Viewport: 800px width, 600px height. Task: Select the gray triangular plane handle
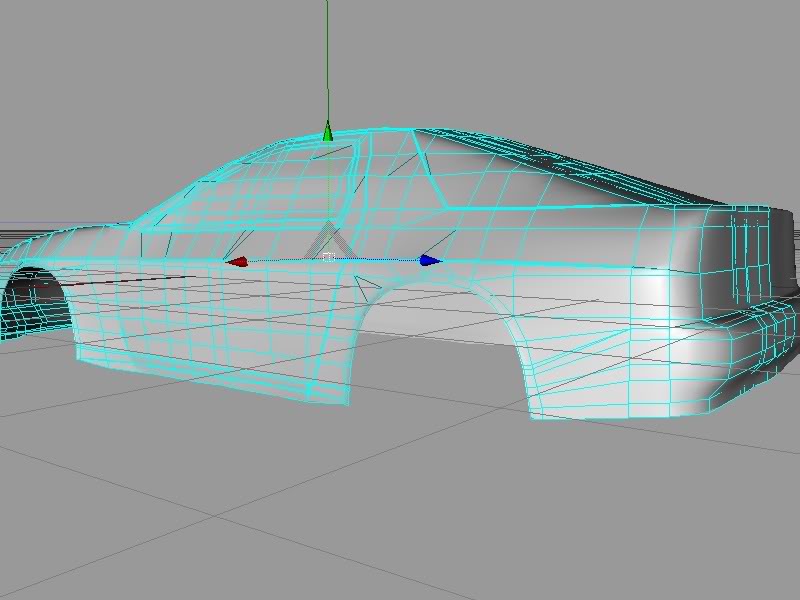coord(327,240)
